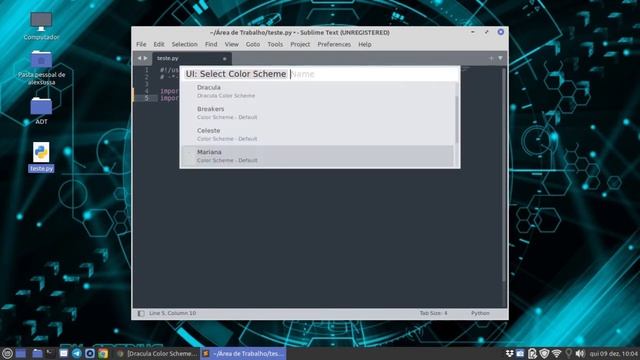Open the Preferences menu
Viewport: 640px width, 360px height.
pyautogui.click(x=334, y=44)
